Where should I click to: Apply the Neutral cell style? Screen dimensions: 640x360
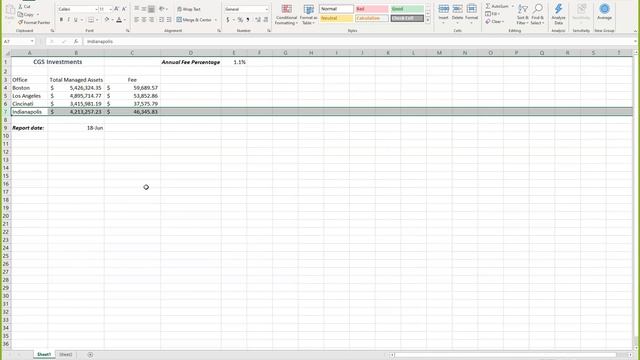pos(336,18)
